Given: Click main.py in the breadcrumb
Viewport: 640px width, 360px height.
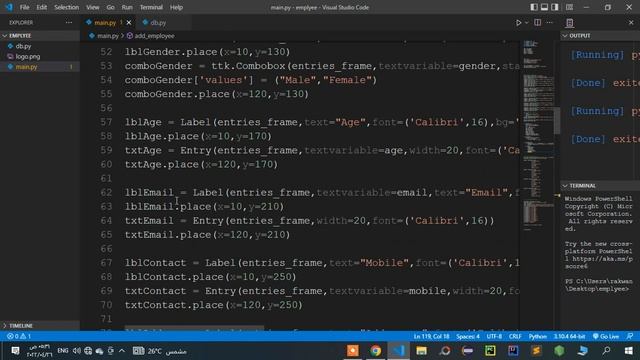Looking at the screenshot, I should tap(108, 36).
